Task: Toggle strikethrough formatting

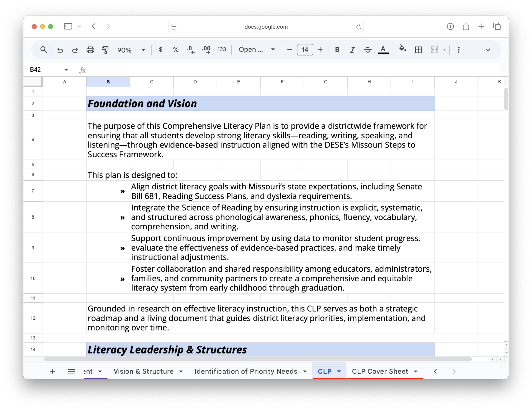Action: coord(368,50)
